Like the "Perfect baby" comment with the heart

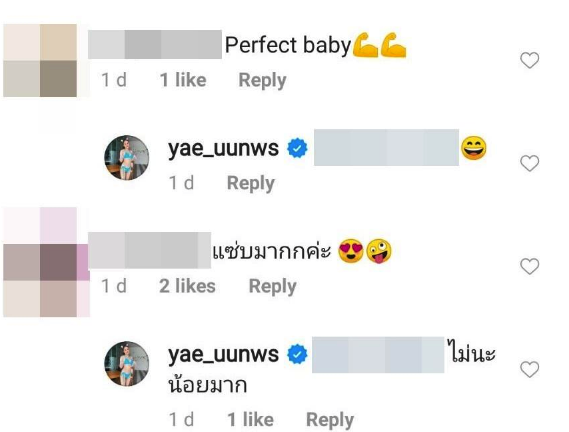(x=529, y=60)
